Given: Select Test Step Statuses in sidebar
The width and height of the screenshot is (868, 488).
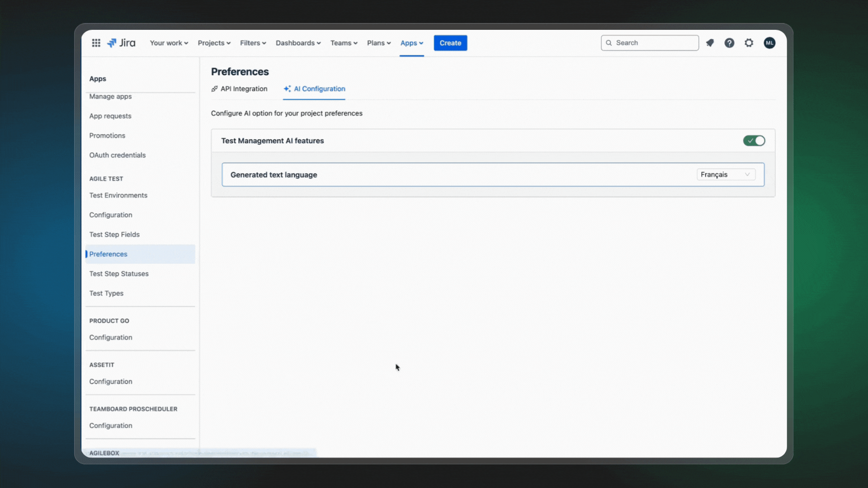Looking at the screenshot, I should [119, 273].
